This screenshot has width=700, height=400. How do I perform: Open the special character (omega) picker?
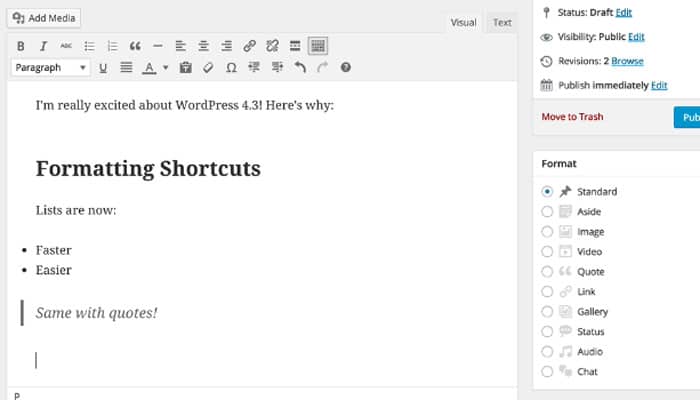click(x=231, y=68)
